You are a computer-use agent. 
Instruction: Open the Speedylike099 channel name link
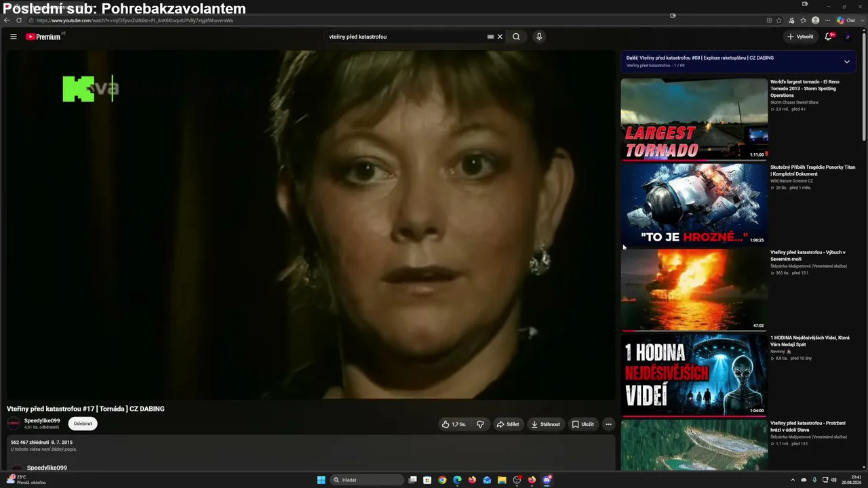(x=42, y=421)
